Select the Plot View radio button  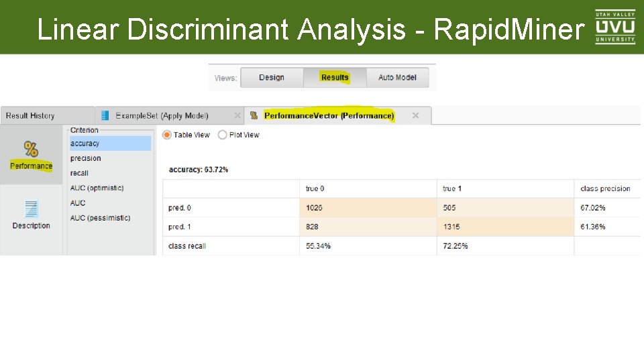(x=222, y=135)
